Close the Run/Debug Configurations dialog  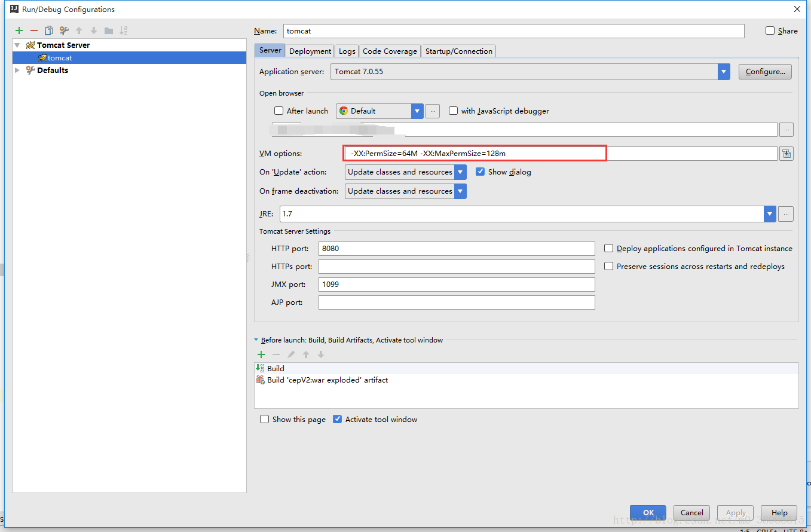coord(797,9)
